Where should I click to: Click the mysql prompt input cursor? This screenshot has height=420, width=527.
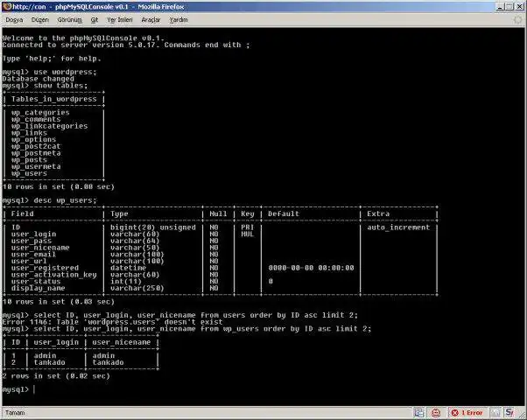[34, 389]
